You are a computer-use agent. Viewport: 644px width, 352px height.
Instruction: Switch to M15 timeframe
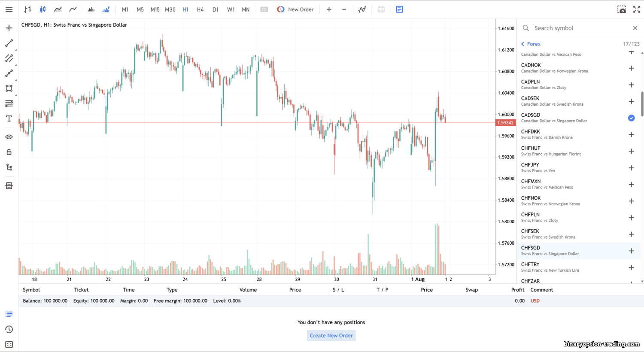tap(155, 9)
